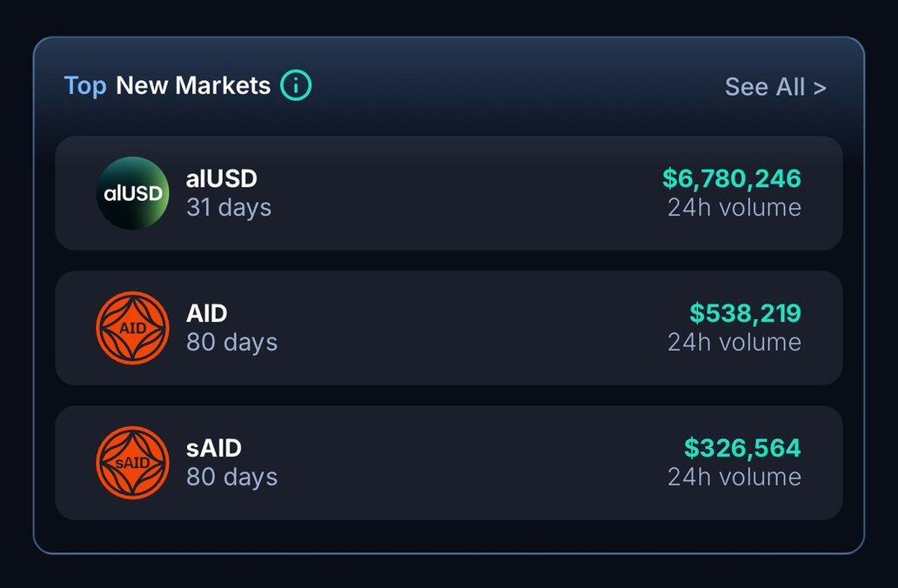Click "24h volume" label in alUSD row

[x=734, y=208]
